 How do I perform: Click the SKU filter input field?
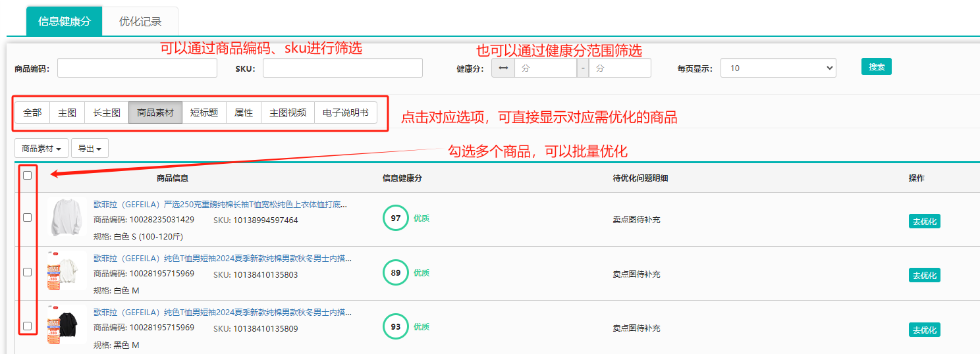coord(342,68)
